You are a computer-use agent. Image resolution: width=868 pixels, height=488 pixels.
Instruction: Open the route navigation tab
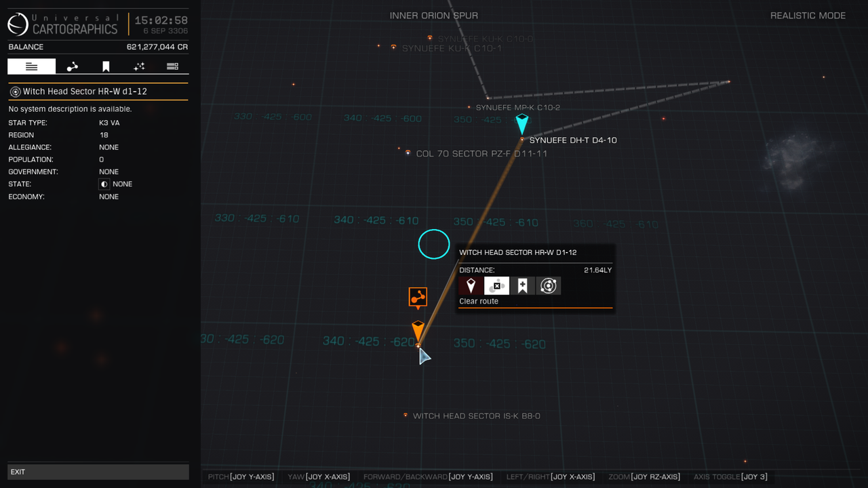(72, 66)
